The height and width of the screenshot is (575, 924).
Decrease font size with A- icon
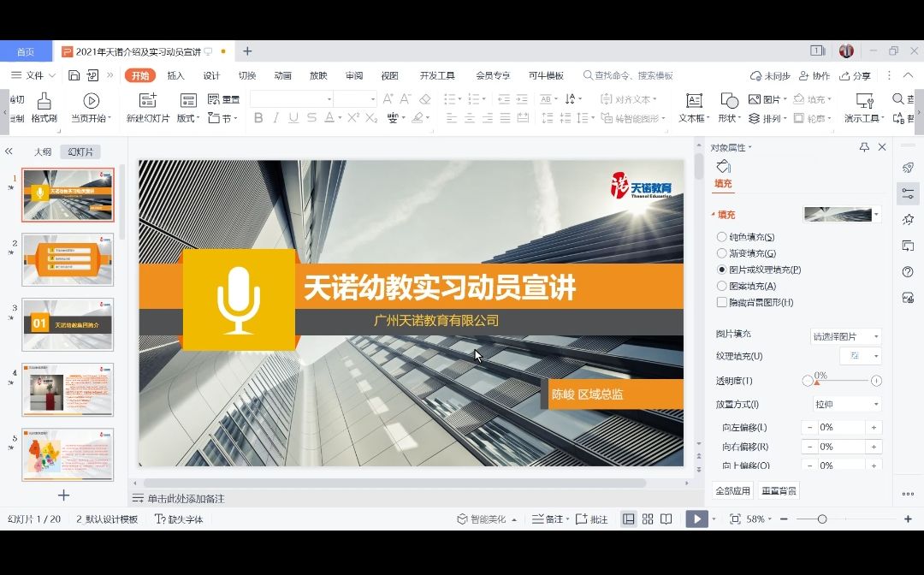tap(406, 99)
